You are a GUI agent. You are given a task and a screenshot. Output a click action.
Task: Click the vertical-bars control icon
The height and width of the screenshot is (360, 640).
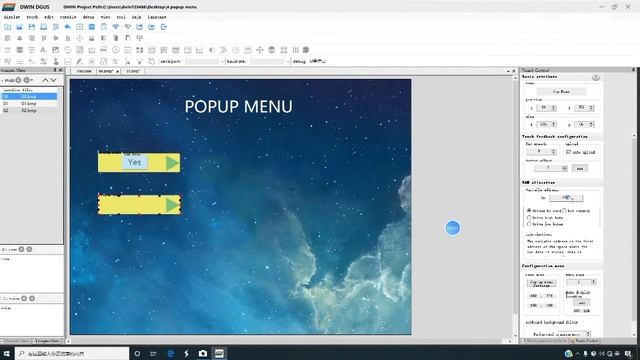pyautogui.click(x=296, y=50)
